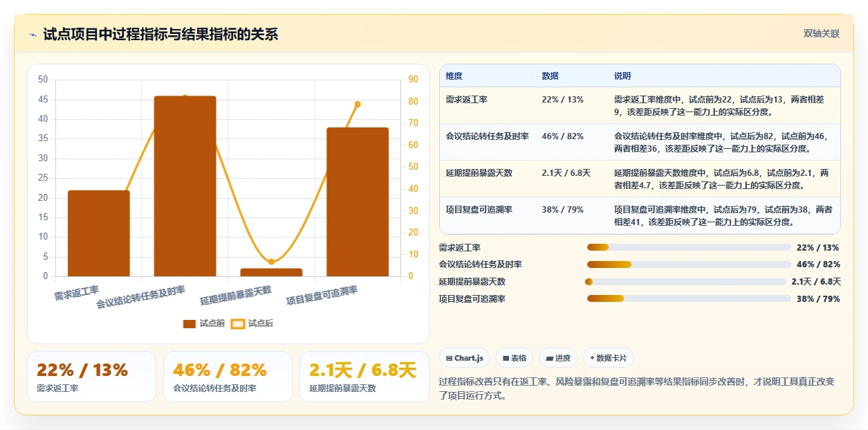Click the 项目复盘可追溯率 x-axis label
Viewport: 868px width, 430px height.
(322, 295)
